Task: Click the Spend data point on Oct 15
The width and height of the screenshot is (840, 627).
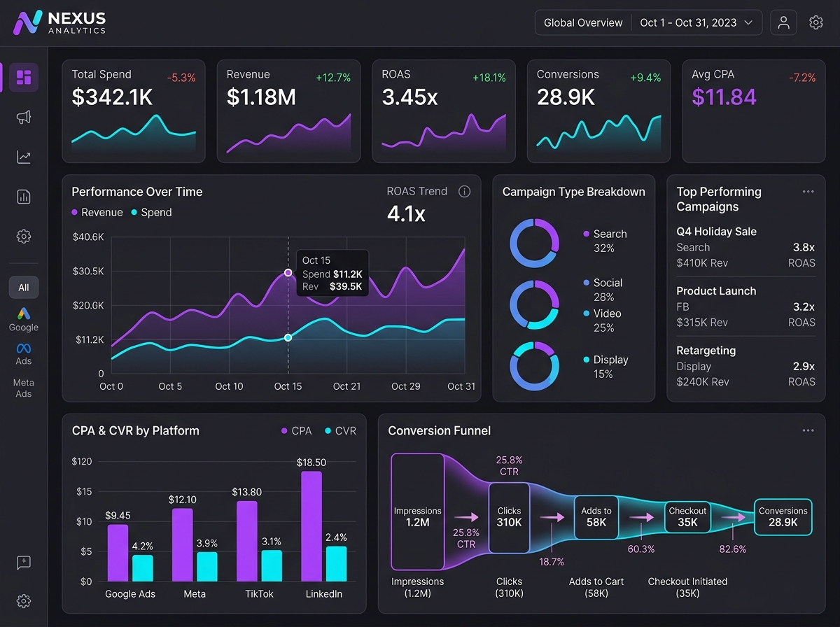Action: pos(288,337)
